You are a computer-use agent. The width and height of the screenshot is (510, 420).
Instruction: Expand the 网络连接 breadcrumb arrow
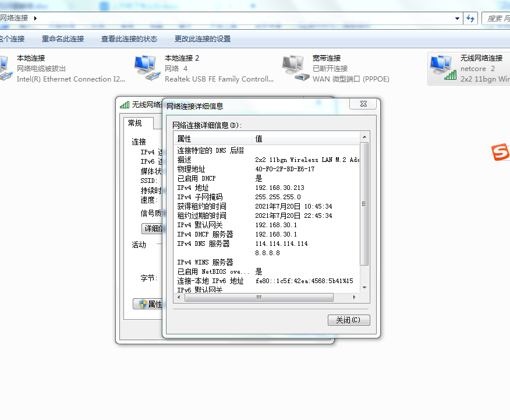coord(35,18)
